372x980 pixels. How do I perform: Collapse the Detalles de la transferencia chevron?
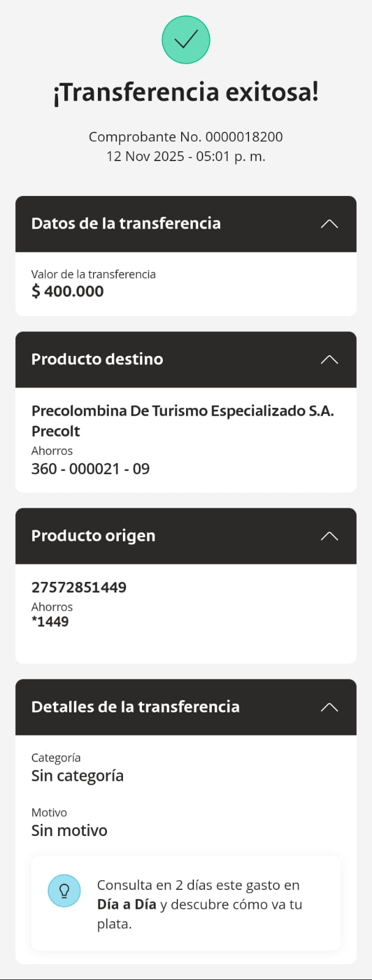click(329, 707)
